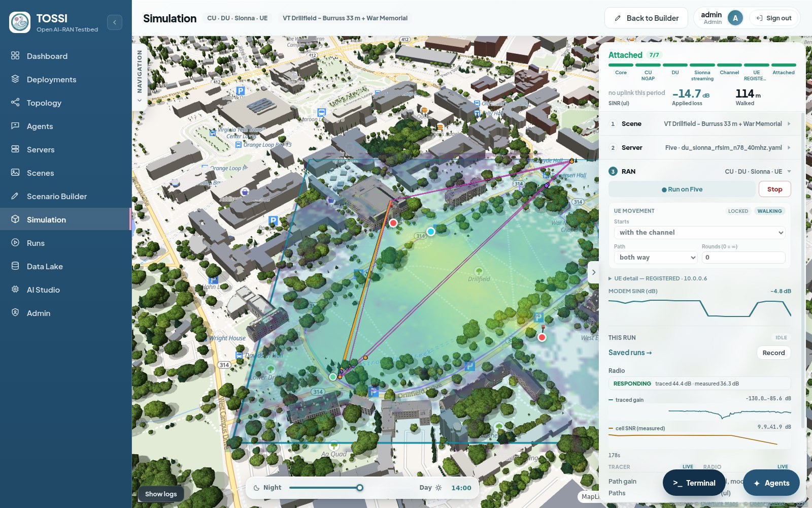Click the Simulation cube icon

[15, 219]
